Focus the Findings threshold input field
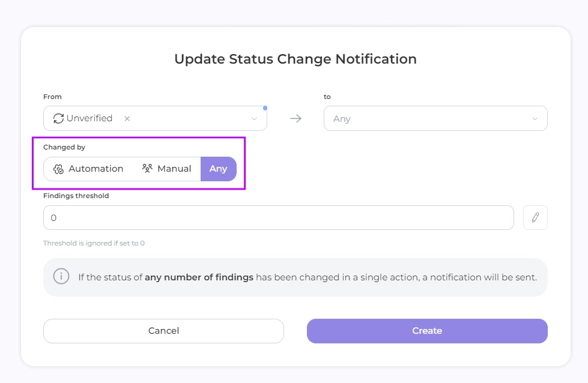 [278, 218]
